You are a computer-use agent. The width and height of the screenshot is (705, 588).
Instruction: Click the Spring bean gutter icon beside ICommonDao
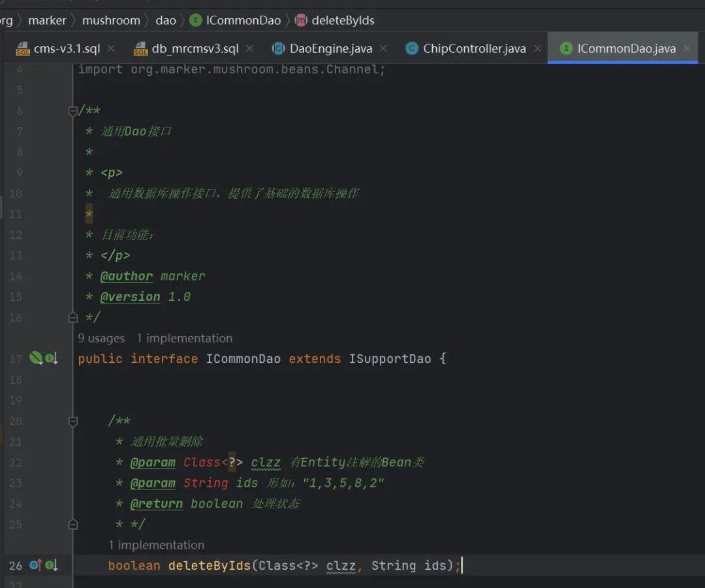pyautogui.click(x=36, y=358)
